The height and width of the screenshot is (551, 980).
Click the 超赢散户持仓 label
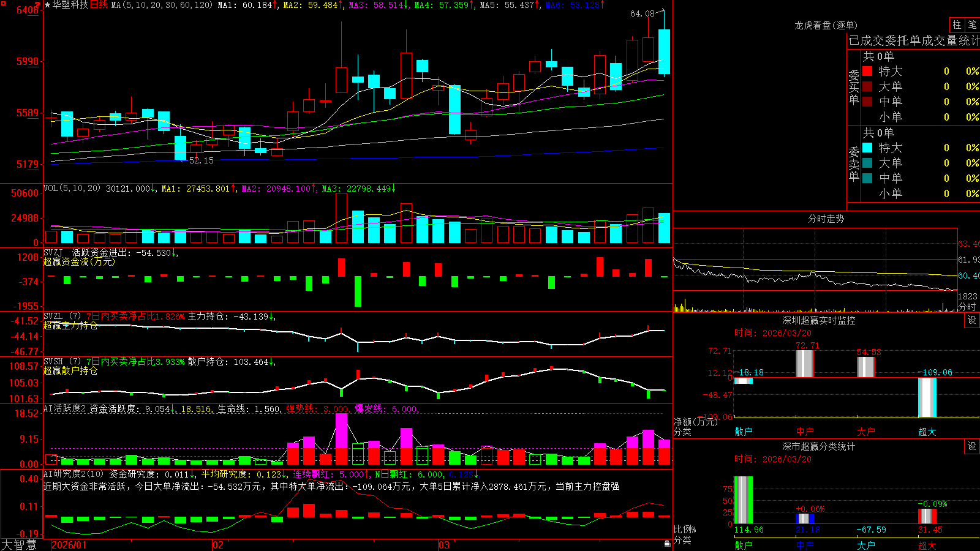70,371
